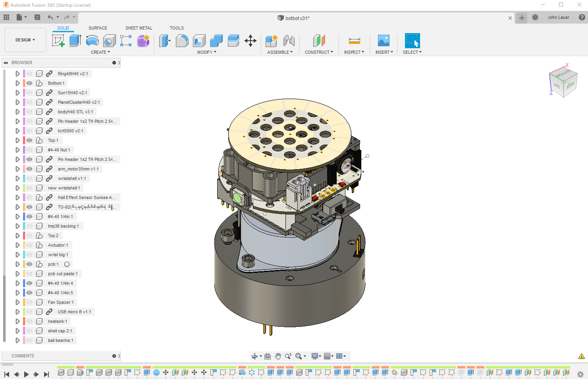Click the Insert image icon
Screen dimensions: 588x379
pos(383,41)
